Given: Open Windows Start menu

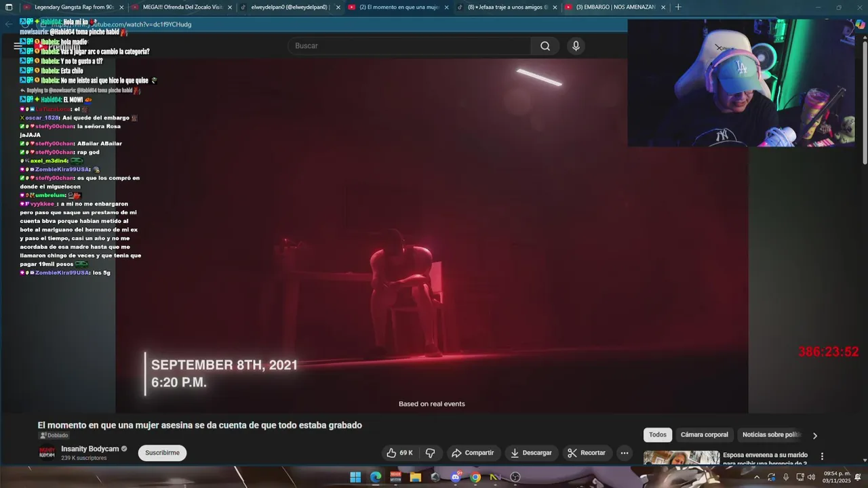Looking at the screenshot, I should (x=355, y=477).
